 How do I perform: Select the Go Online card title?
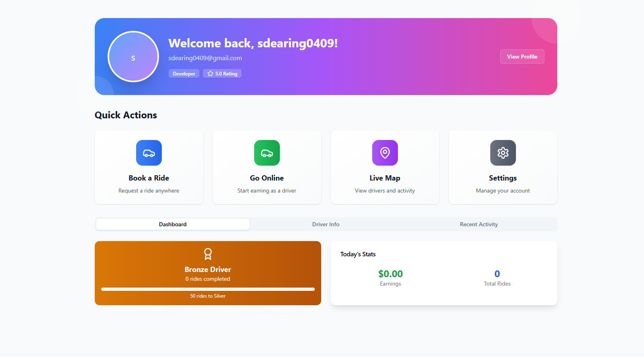pyautogui.click(x=267, y=178)
